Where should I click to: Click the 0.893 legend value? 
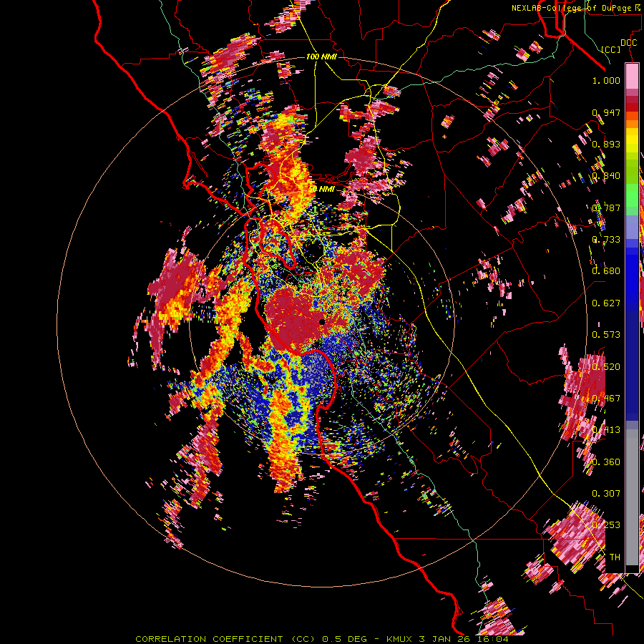coord(606,144)
